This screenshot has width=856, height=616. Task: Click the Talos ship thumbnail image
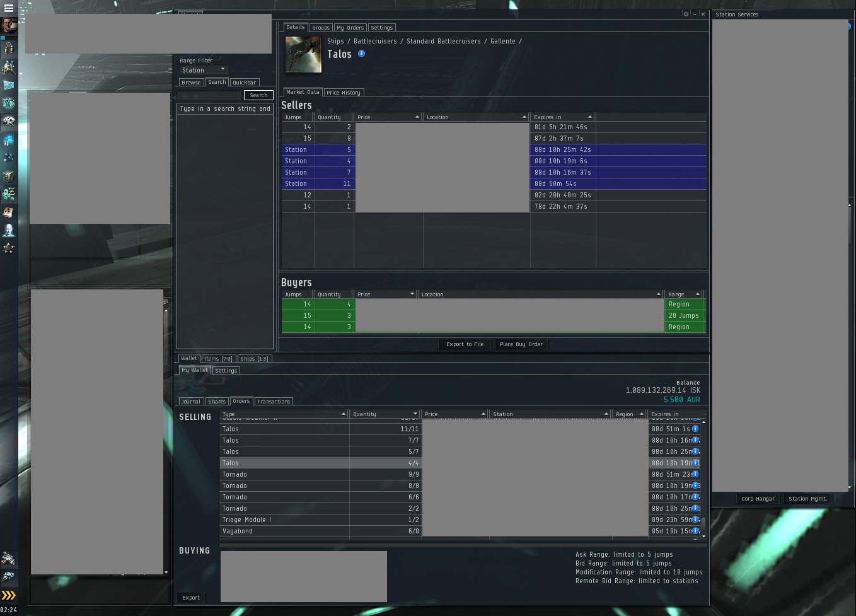click(303, 54)
